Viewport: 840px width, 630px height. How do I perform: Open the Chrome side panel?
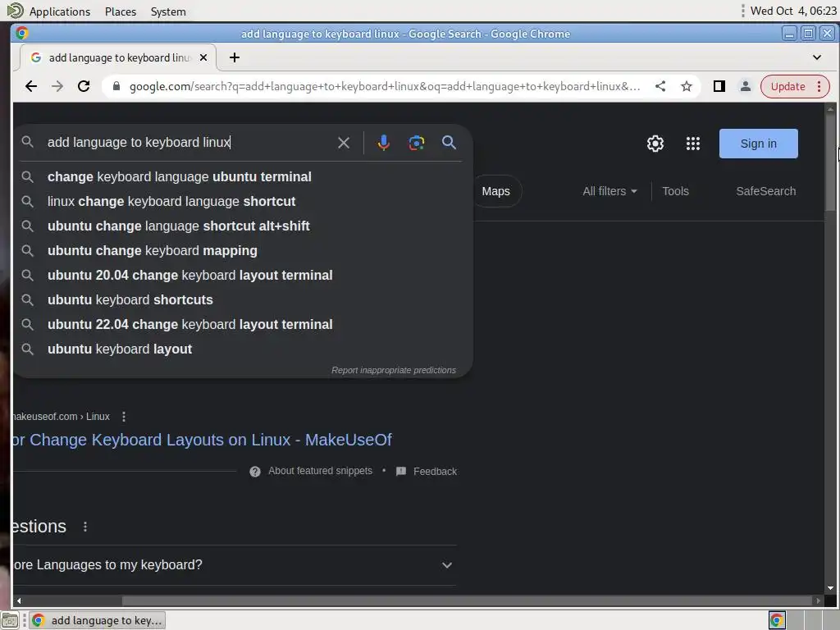(x=719, y=86)
